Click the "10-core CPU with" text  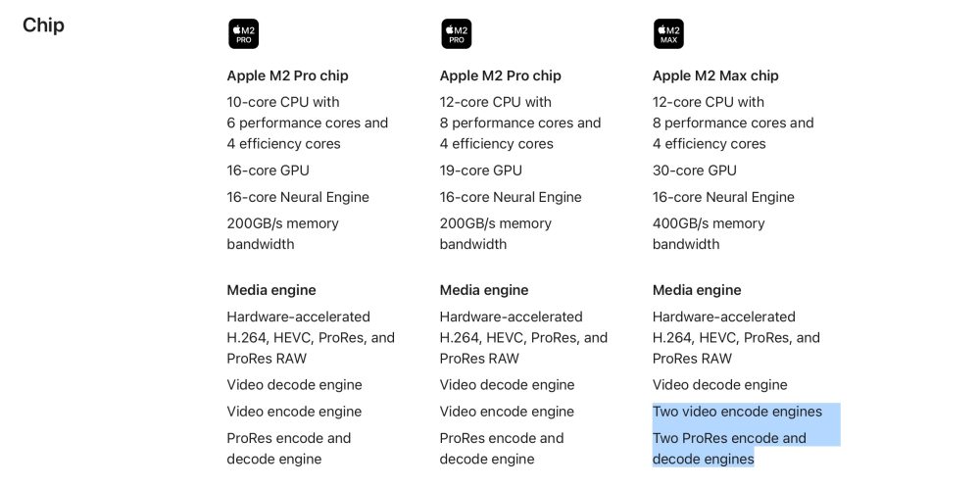pyautogui.click(x=283, y=102)
